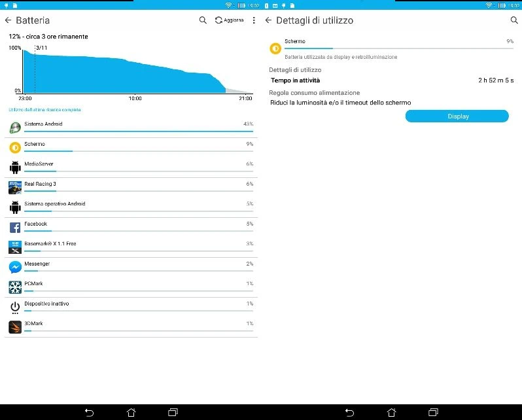Tap the '2 h 52 m 5 s' value
522x420 pixels.
[496, 80]
